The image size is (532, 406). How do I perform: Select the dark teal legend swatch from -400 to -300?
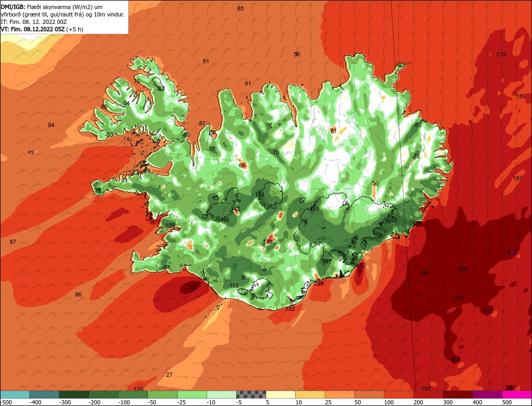pyautogui.click(x=44, y=394)
